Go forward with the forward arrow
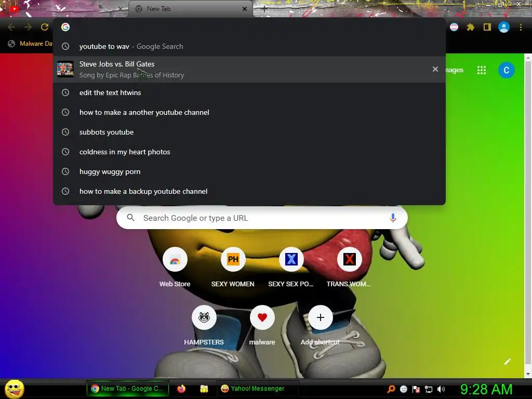Image resolution: width=532 pixels, height=399 pixels. click(28, 27)
